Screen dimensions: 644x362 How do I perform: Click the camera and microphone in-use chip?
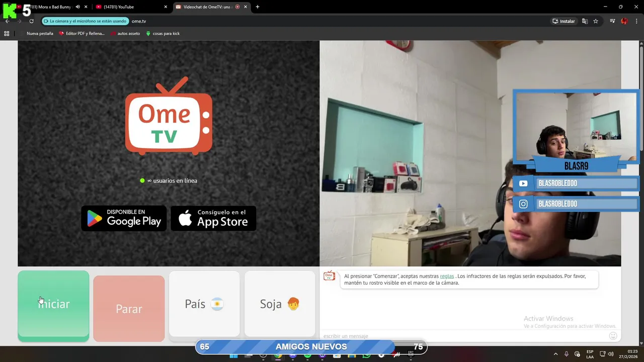point(85,21)
